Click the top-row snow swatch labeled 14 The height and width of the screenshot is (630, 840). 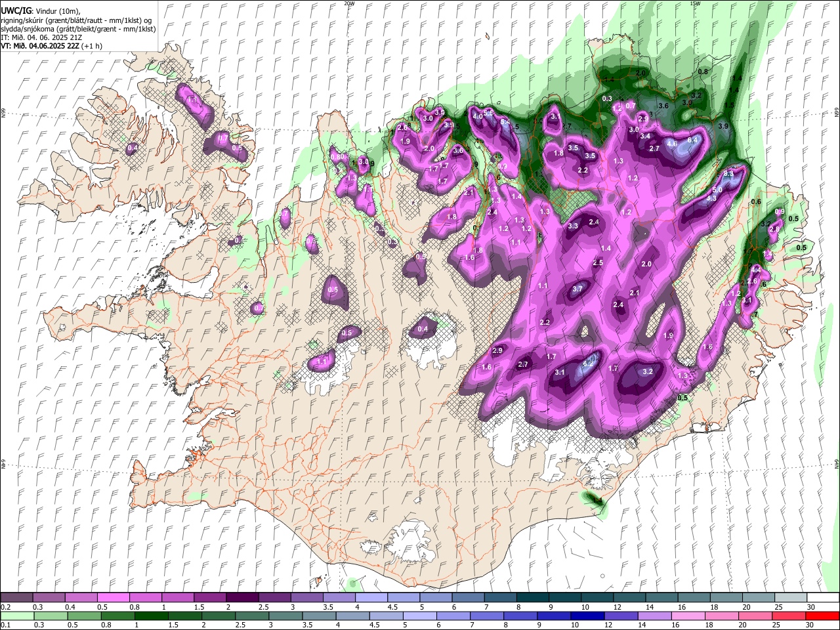(661, 598)
